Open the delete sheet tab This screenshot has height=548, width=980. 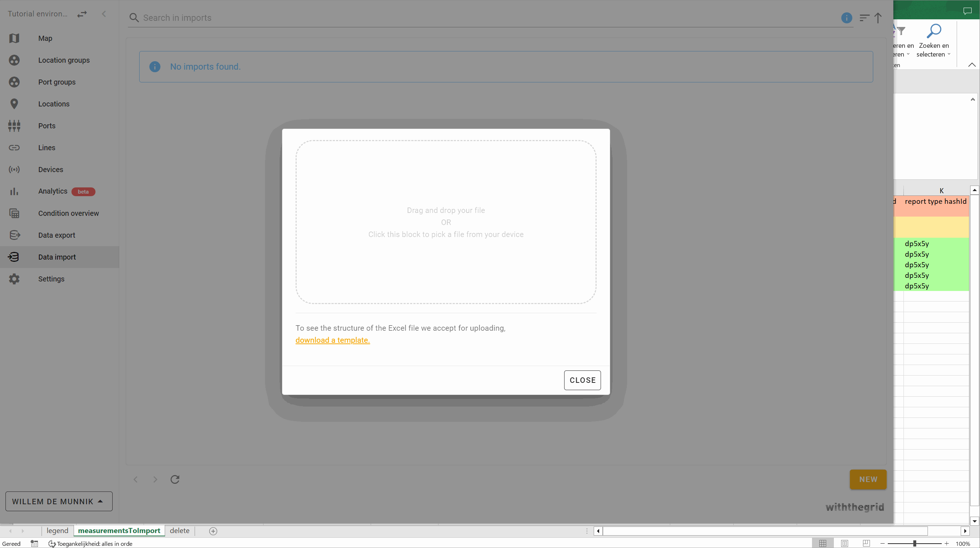point(180,531)
